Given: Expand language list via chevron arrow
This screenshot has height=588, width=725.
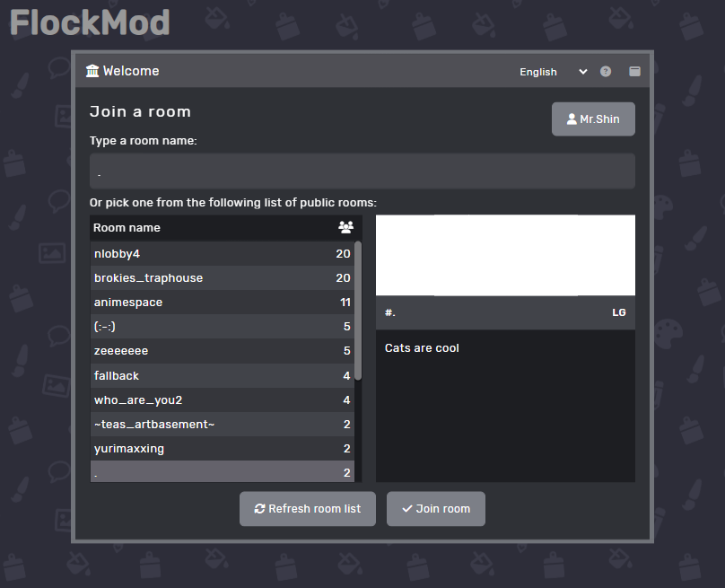Looking at the screenshot, I should click(582, 72).
